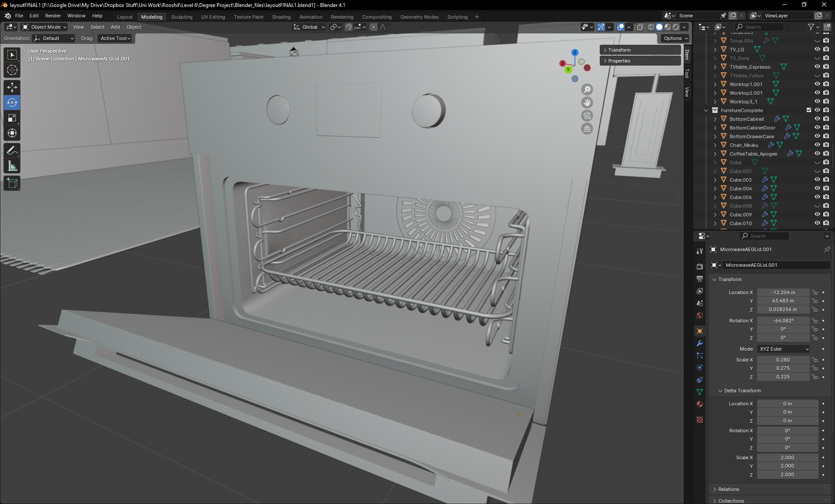This screenshot has height=504, width=835.
Task: Toggle the FurnitureComplete collection checkbox
Action: tap(809, 110)
